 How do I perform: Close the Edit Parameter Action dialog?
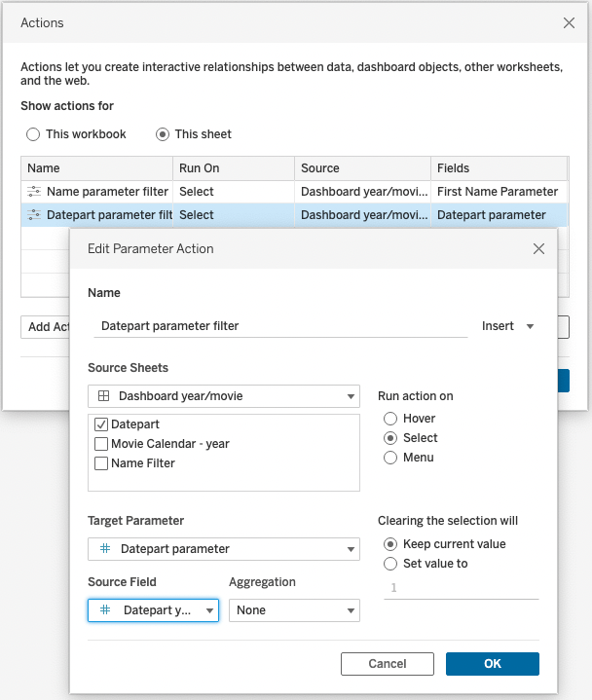pyautogui.click(x=538, y=248)
